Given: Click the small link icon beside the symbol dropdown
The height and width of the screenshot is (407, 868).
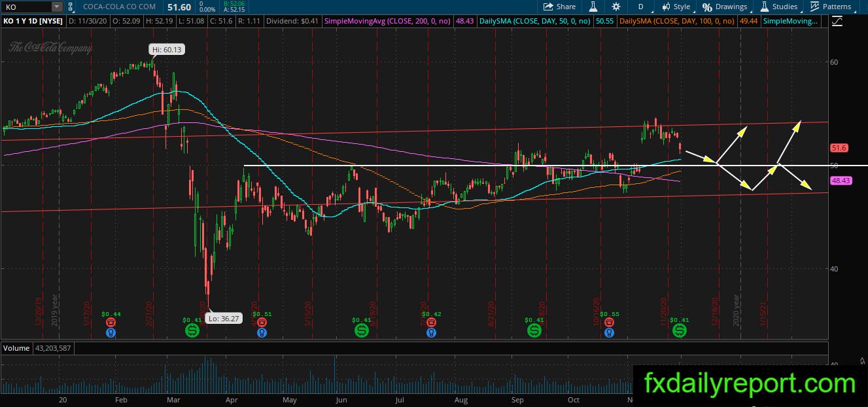Looking at the screenshot, I should point(71,7).
